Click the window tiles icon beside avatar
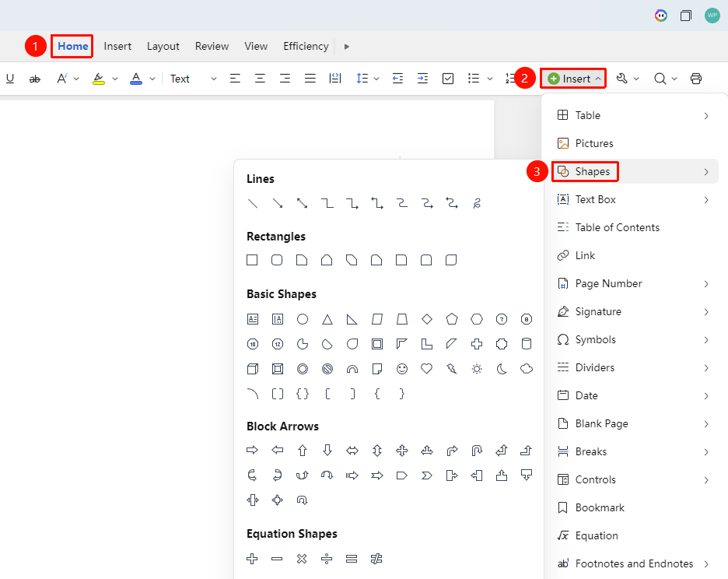This screenshot has height=579, width=728. coord(686,16)
